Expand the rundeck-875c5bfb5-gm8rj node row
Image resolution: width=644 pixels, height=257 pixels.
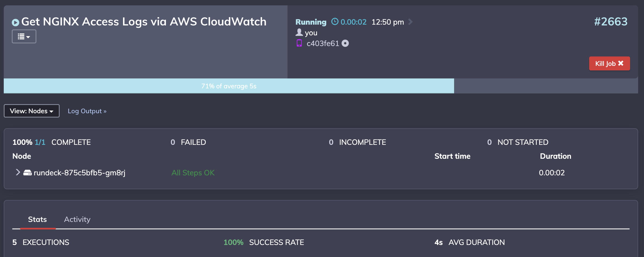18,172
